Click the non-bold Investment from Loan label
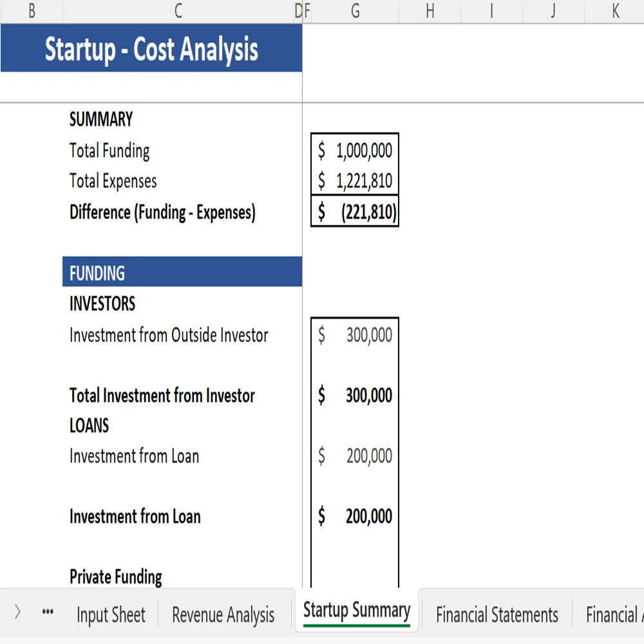Viewport: 644px width, 644px height. tap(134, 456)
